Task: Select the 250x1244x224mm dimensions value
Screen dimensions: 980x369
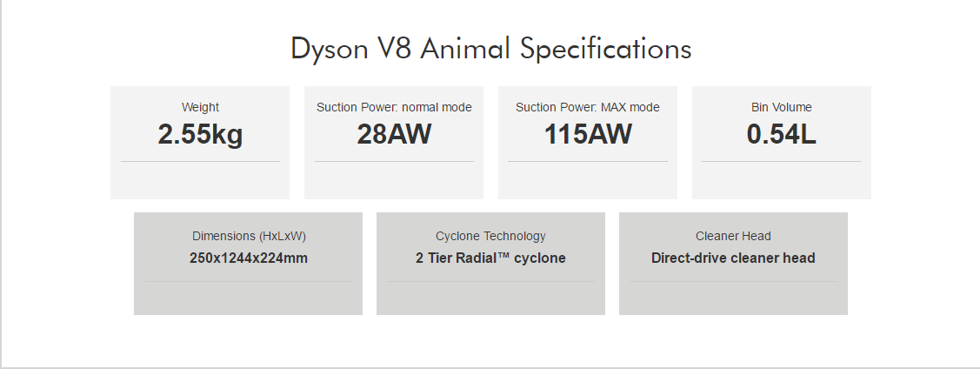Action: click(249, 258)
